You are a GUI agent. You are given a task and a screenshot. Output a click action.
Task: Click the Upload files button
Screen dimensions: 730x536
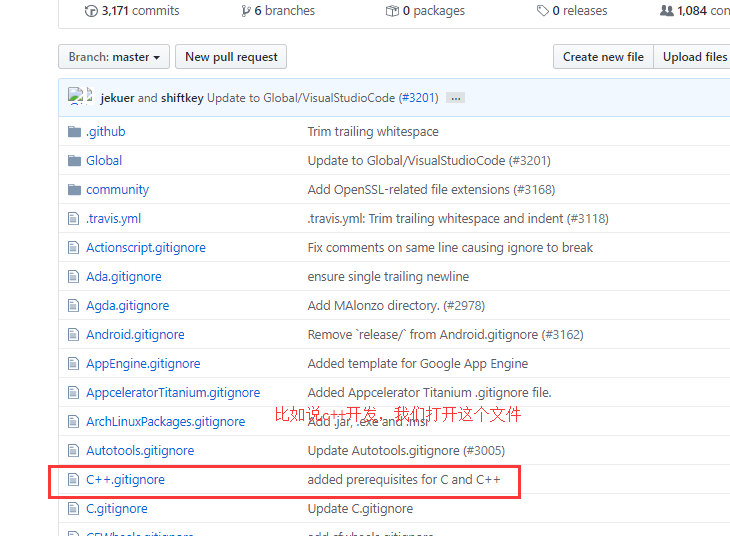[x=692, y=57]
